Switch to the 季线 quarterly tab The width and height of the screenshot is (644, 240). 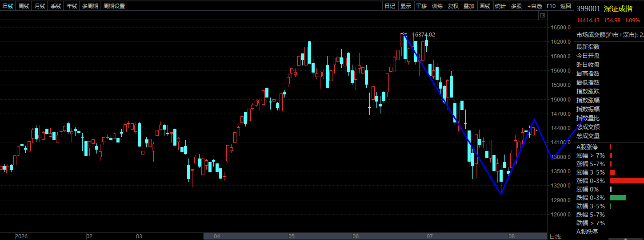pyautogui.click(x=56, y=6)
